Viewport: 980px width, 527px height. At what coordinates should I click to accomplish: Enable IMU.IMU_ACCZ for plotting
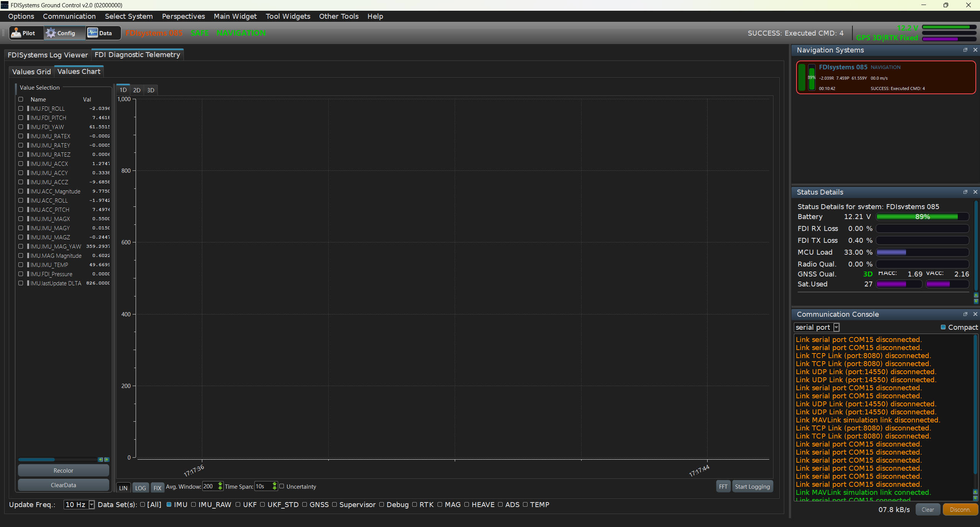pos(21,182)
